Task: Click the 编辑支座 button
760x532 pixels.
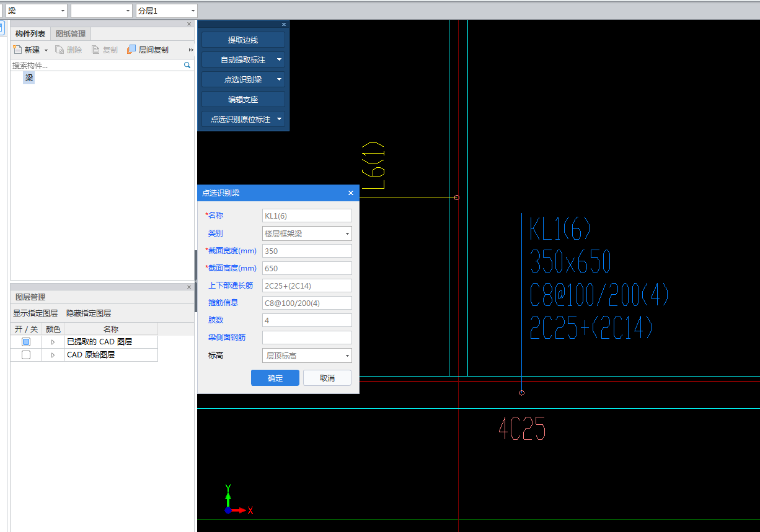Action: pos(243,99)
